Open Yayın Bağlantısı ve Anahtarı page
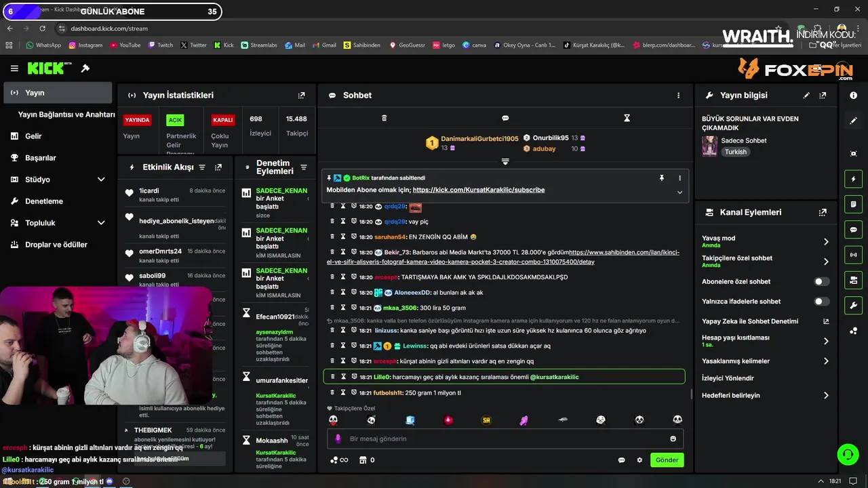 pyautogui.click(x=66, y=115)
